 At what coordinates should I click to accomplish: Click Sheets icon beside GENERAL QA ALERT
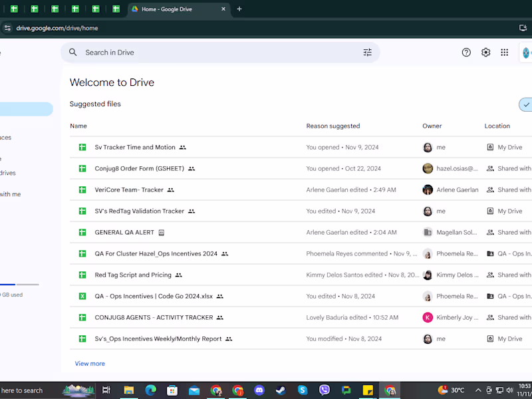coord(82,232)
